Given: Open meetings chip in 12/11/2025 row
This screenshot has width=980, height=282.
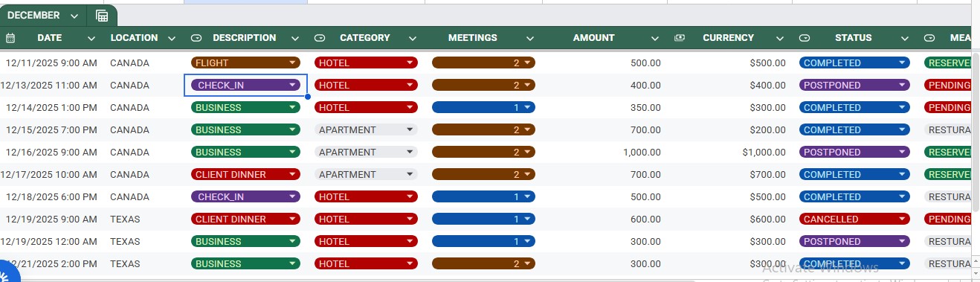Looking at the screenshot, I should [527, 63].
